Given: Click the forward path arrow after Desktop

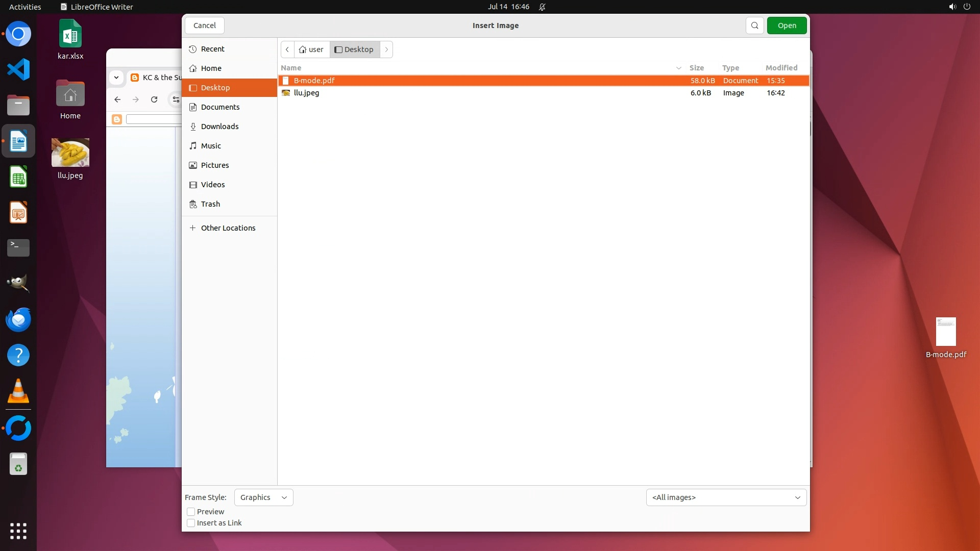Looking at the screenshot, I should pyautogui.click(x=386, y=49).
